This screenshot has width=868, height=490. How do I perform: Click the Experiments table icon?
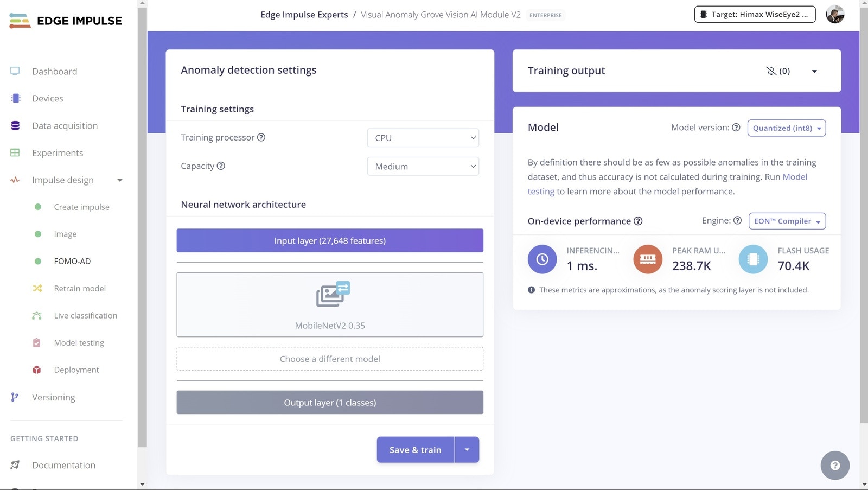pos(15,152)
